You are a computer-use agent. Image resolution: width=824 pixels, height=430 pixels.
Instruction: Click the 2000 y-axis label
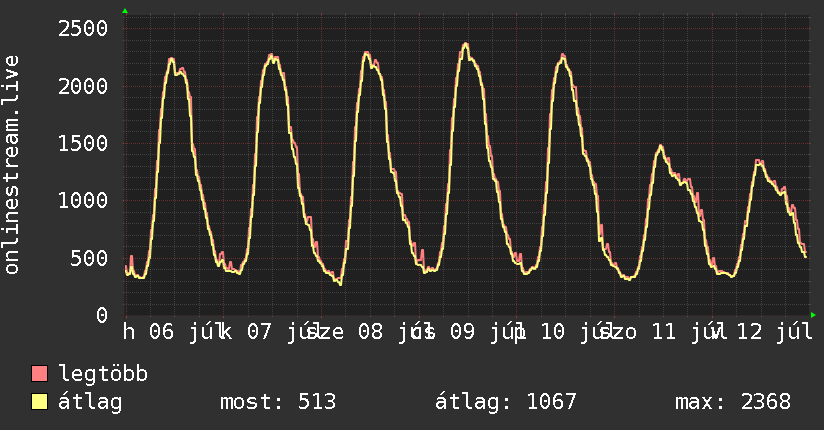83,86
